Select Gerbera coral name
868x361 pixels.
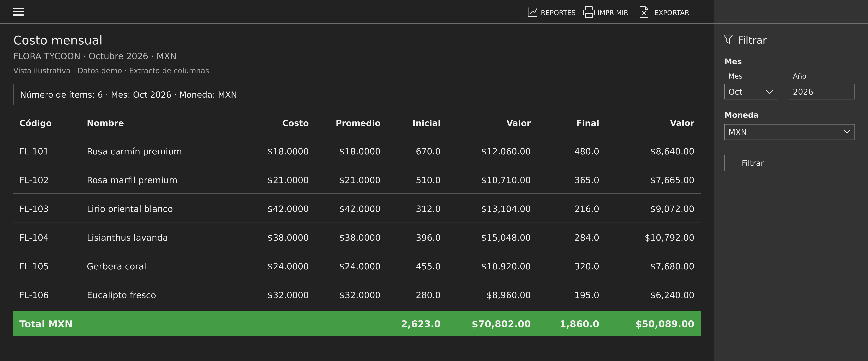116,266
